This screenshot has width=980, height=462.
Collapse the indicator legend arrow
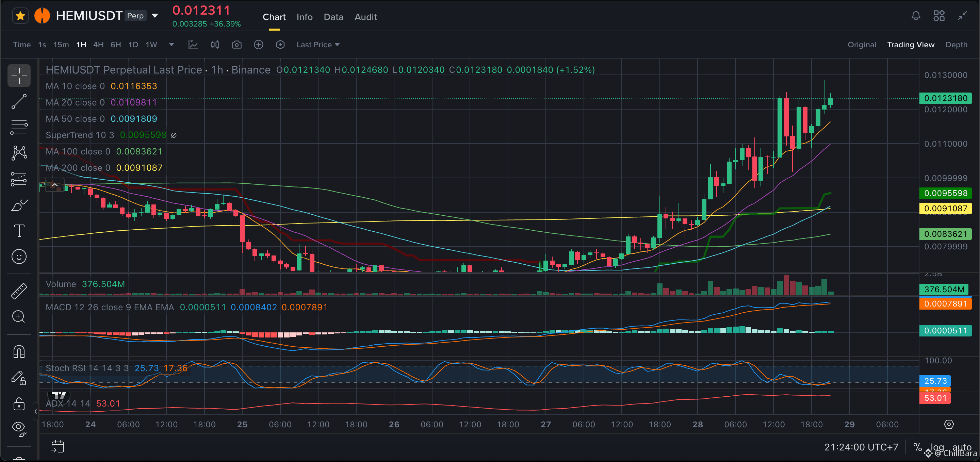[54, 185]
